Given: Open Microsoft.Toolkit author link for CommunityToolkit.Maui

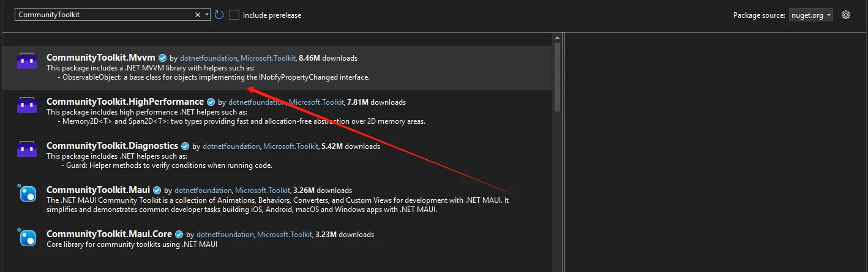Looking at the screenshot, I should coord(263,191).
